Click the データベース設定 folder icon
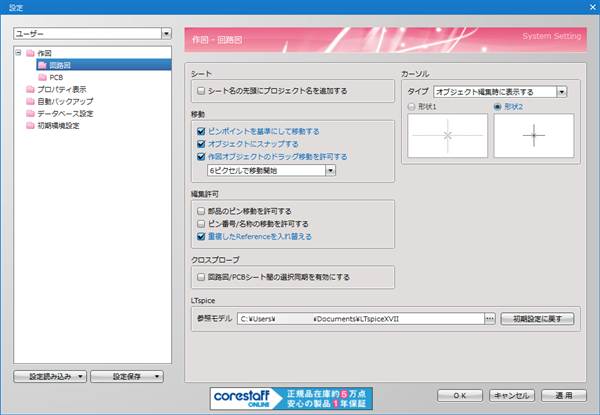This screenshot has width=600, height=415. [x=30, y=113]
